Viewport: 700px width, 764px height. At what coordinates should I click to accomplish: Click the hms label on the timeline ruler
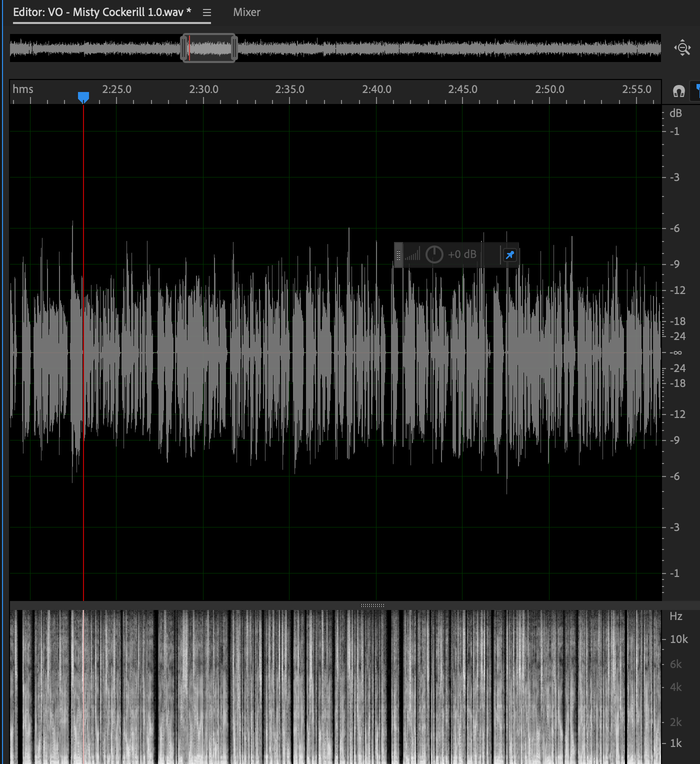click(23, 89)
